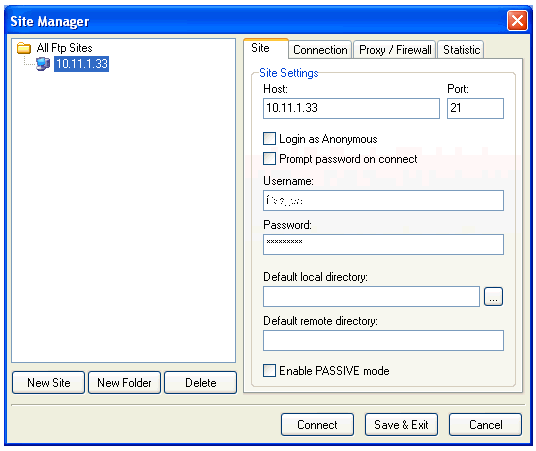Click the computer icon next to 10.11.1.33
Viewport: 536px width, 451px height.
[x=43, y=64]
